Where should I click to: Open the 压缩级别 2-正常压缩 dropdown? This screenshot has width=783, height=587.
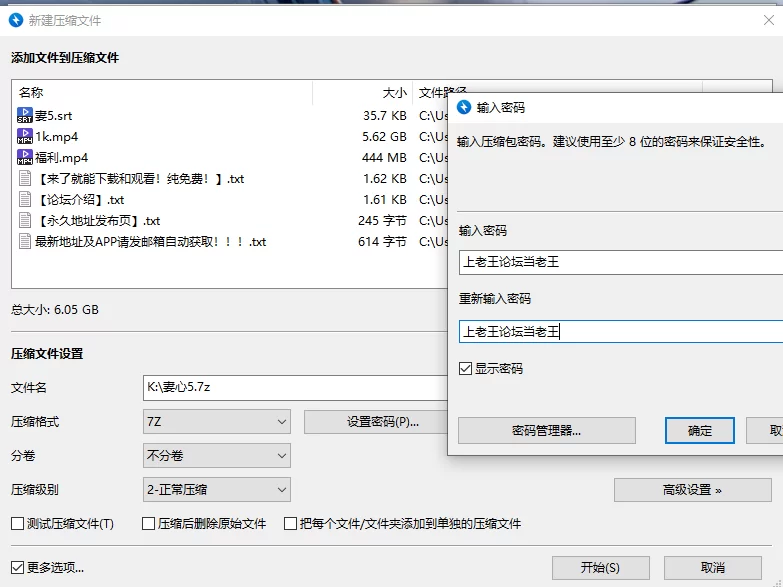(217, 490)
